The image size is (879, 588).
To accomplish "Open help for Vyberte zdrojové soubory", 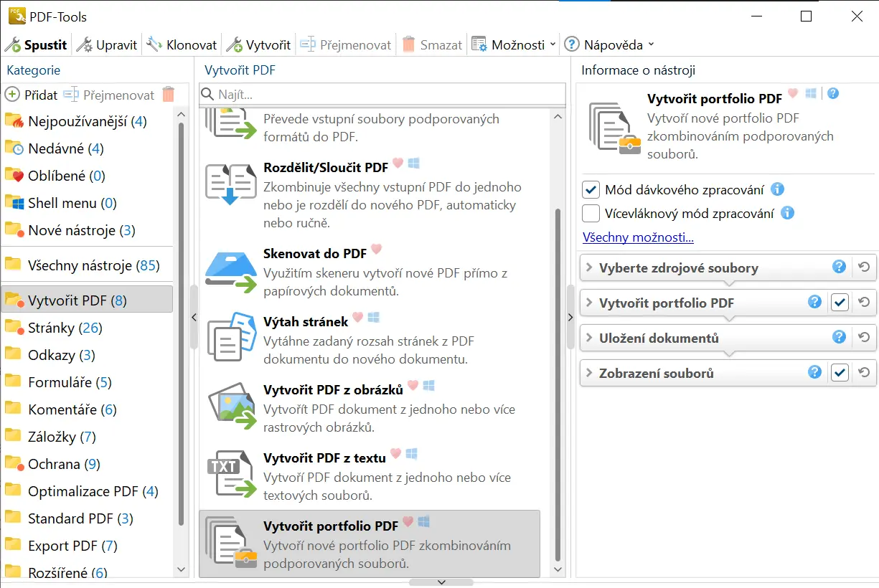I will (839, 267).
